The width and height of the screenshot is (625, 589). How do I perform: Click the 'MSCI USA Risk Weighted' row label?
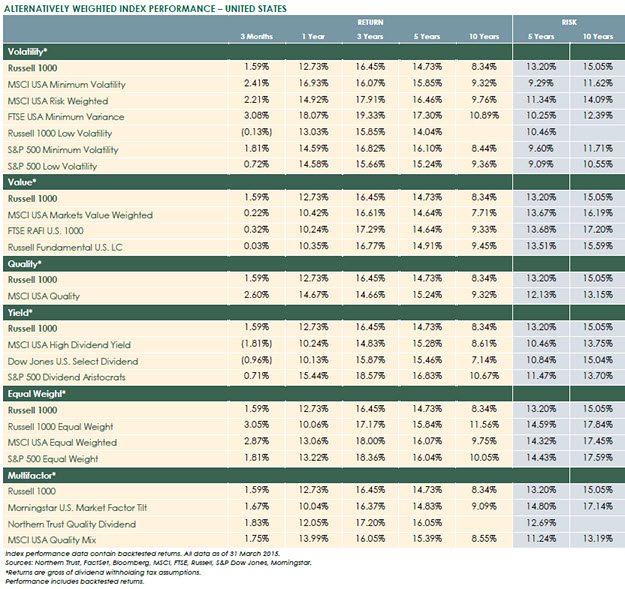click(x=58, y=101)
